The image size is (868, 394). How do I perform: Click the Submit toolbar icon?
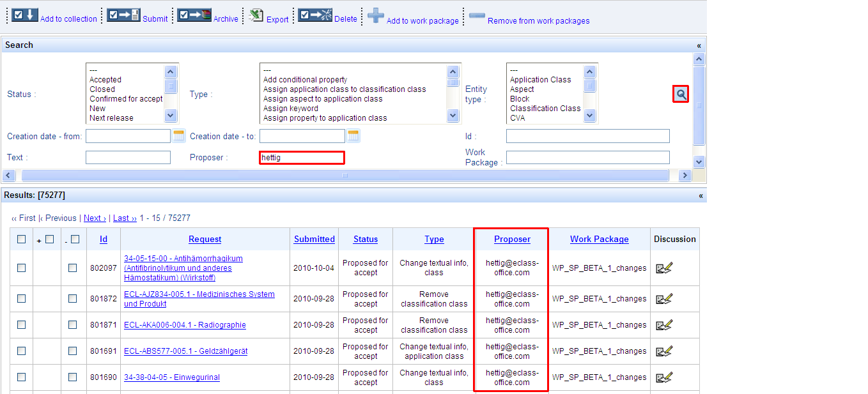pyautogui.click(x=123, y=15)
